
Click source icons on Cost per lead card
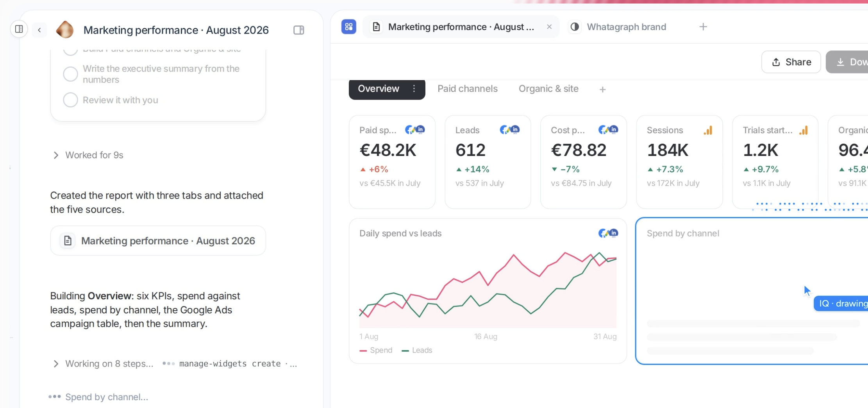(x=608, y=130)
